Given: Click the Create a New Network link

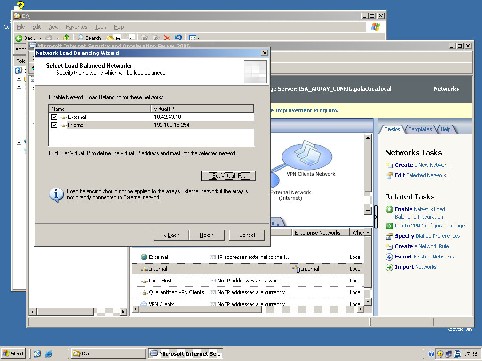Looking at the screenshot, I should pos(420,165).
